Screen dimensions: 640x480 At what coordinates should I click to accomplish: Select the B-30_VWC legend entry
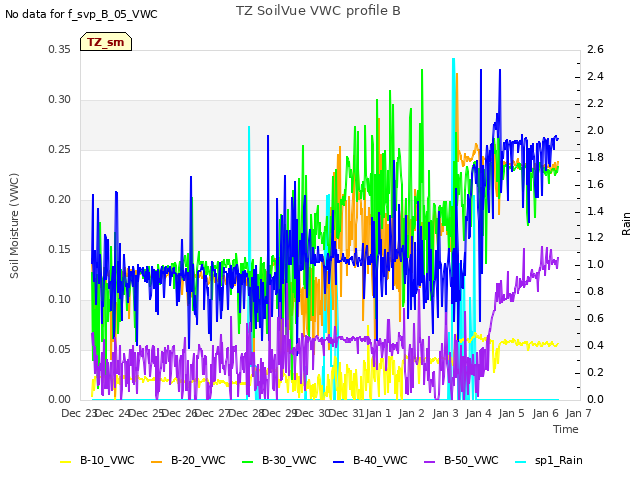point(279,460)
